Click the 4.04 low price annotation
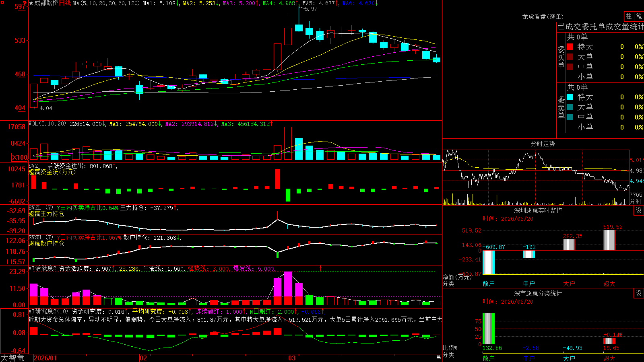 point(46,108)
